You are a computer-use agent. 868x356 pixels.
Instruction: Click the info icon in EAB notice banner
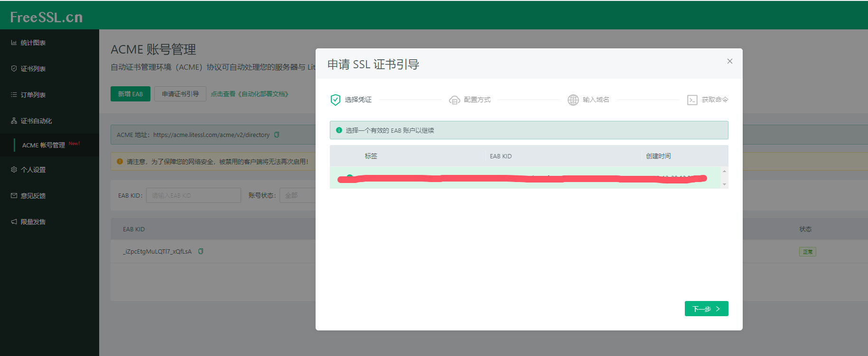point(339,130)
